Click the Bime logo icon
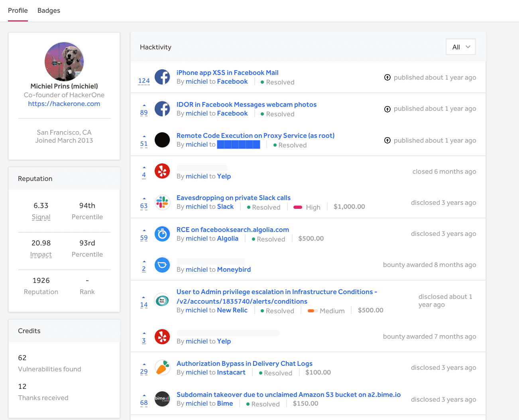The width and height of the screenshot is (519, 420). 162,399
